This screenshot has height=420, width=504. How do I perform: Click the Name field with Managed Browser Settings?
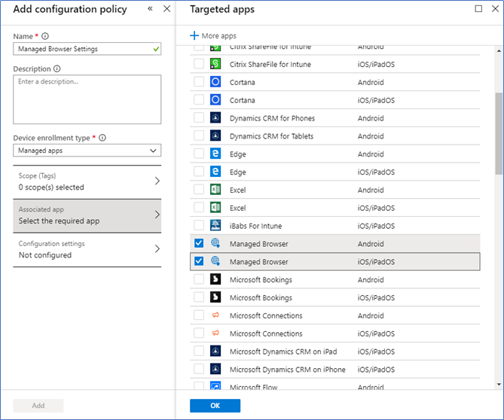pos(87,49)
